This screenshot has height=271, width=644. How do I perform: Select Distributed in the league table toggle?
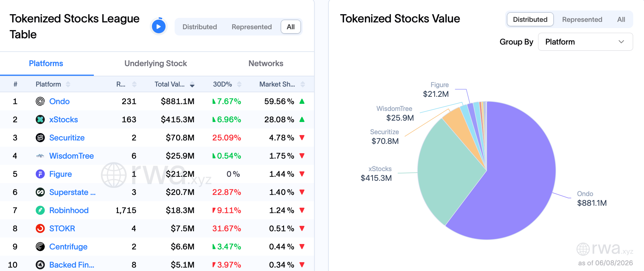click(200, 27)
